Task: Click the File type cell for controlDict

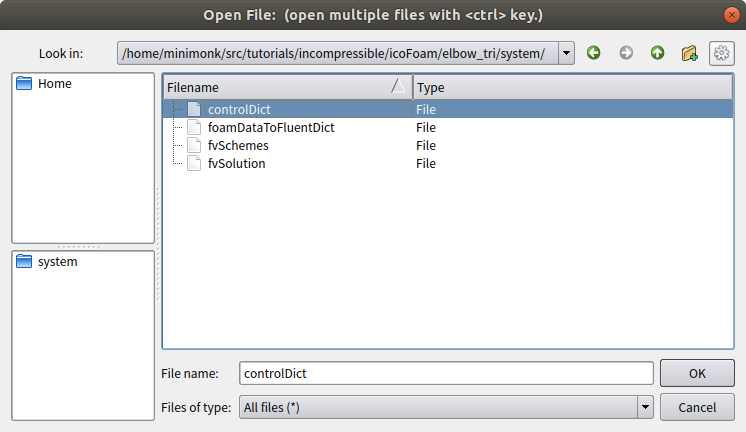Action: point(426,109)
